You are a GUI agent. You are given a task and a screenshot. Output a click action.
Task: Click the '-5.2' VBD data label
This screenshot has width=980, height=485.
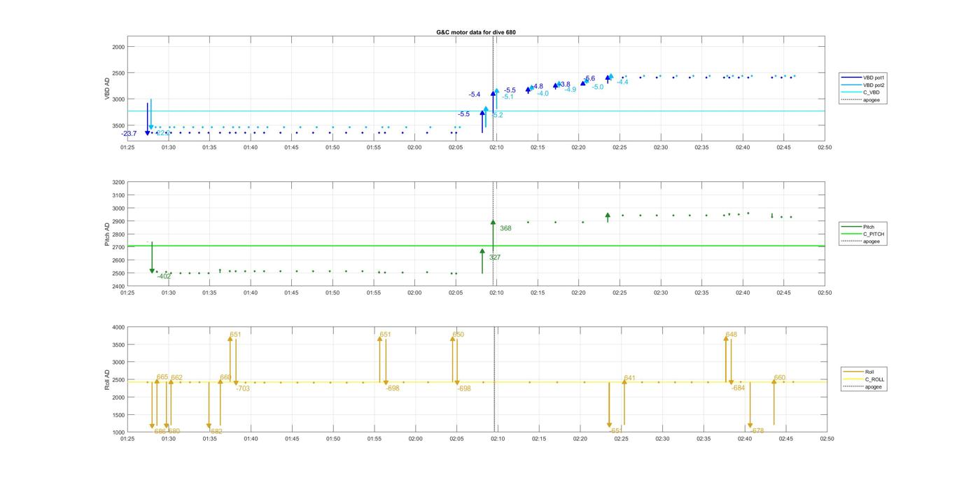[497, 115]
